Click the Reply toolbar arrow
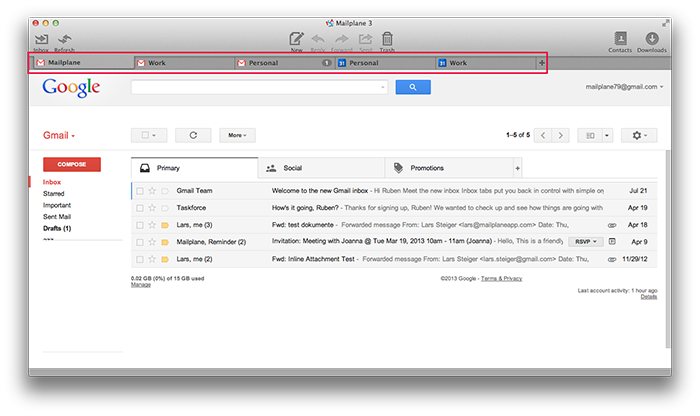700x416 pixels. click(318, 39)
